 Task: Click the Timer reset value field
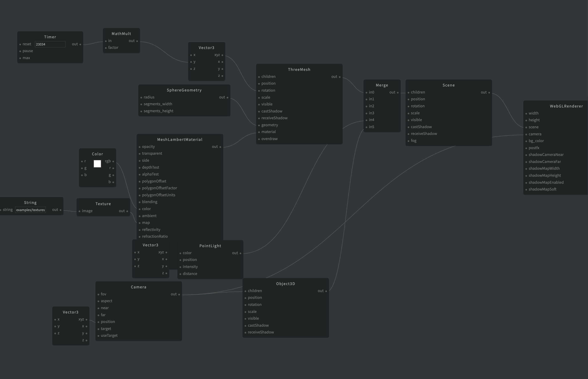pos(50,44)
